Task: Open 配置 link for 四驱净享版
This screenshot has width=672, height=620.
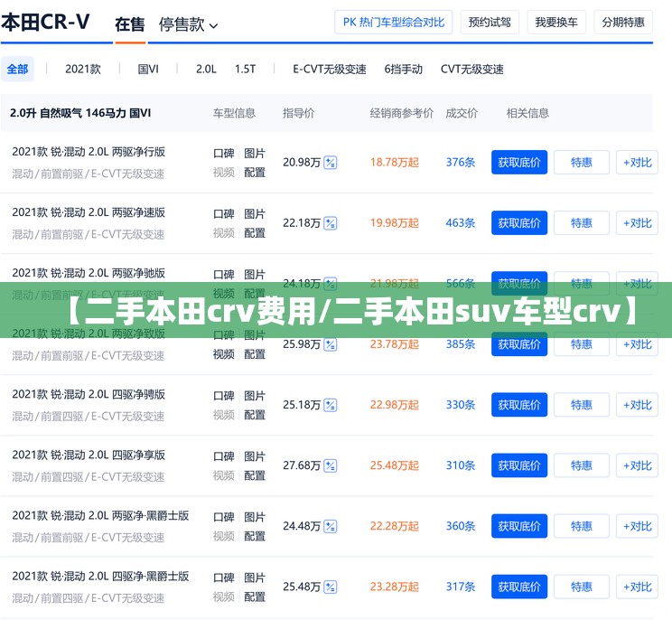Action: [255, 475]
